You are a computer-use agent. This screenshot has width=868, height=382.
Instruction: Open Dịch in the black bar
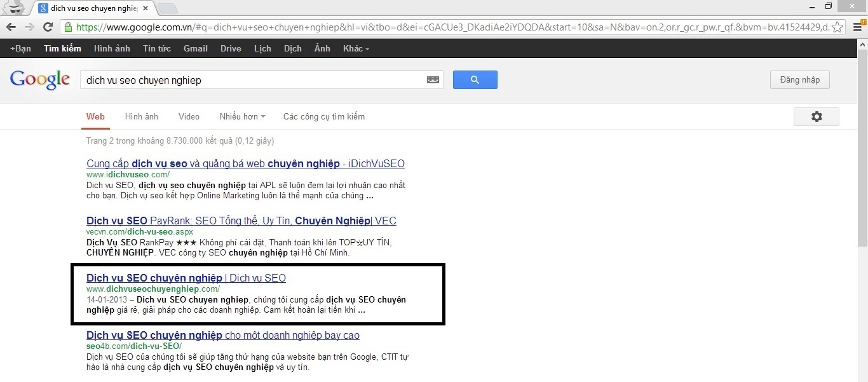[x=293, y=48]
